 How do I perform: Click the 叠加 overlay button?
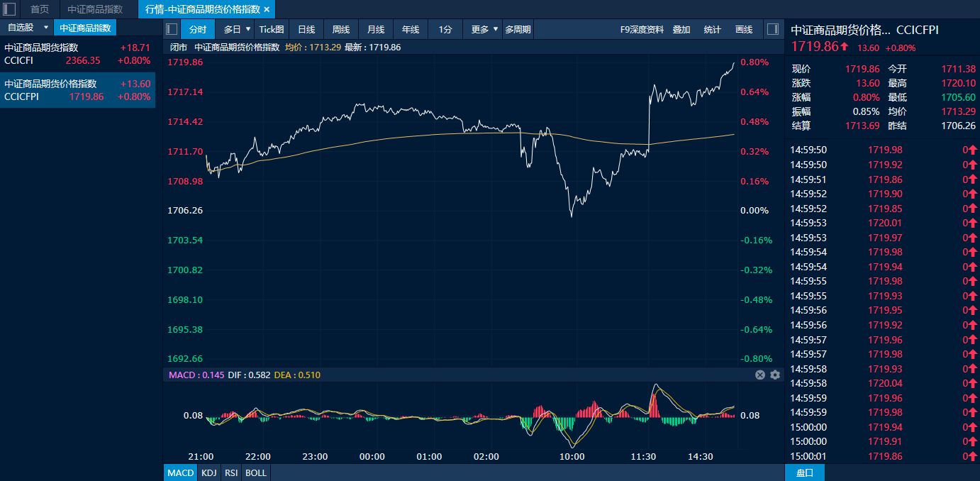[x=681, y=29]
